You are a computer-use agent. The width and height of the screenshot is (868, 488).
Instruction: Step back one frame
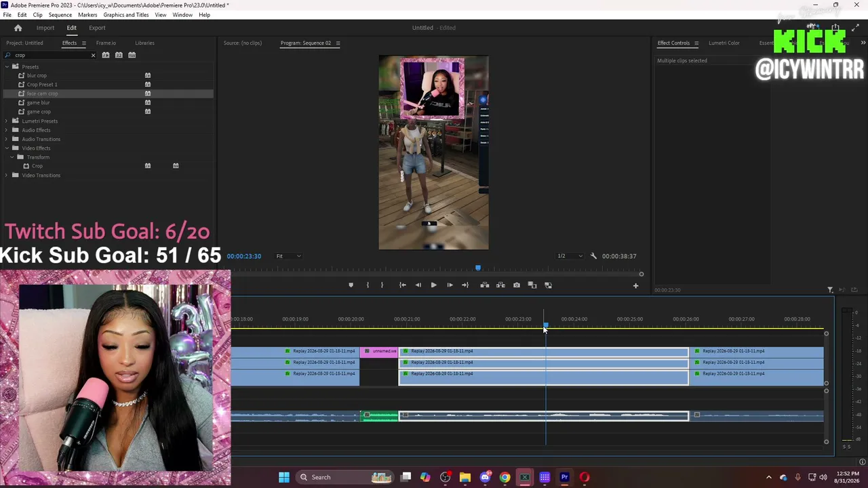418,285
